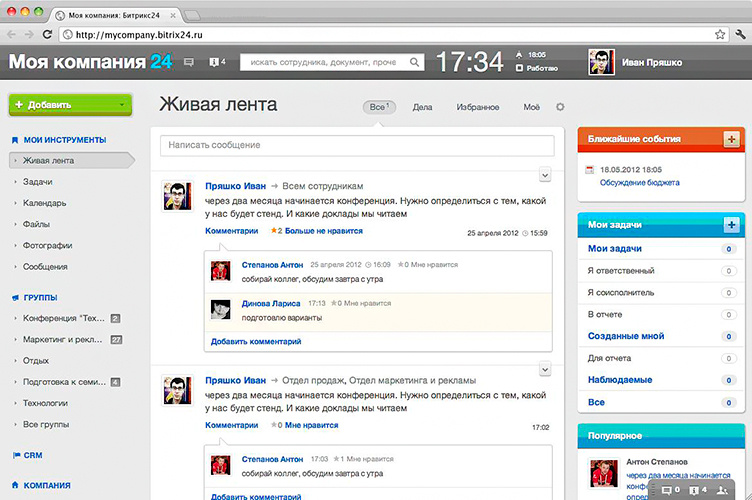Open chat icon in bottom floating bar
752x500 pixels.
tap(667, 490)
